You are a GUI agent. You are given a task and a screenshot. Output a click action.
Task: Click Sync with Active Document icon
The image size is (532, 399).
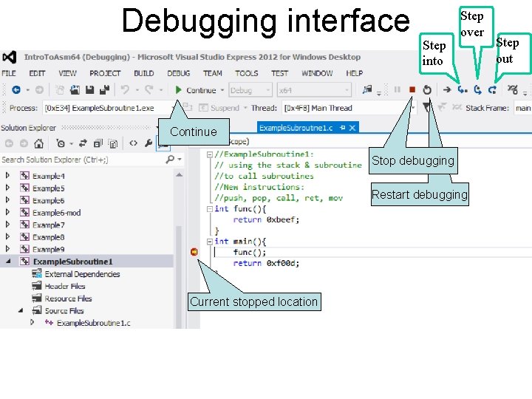[83, 143]
